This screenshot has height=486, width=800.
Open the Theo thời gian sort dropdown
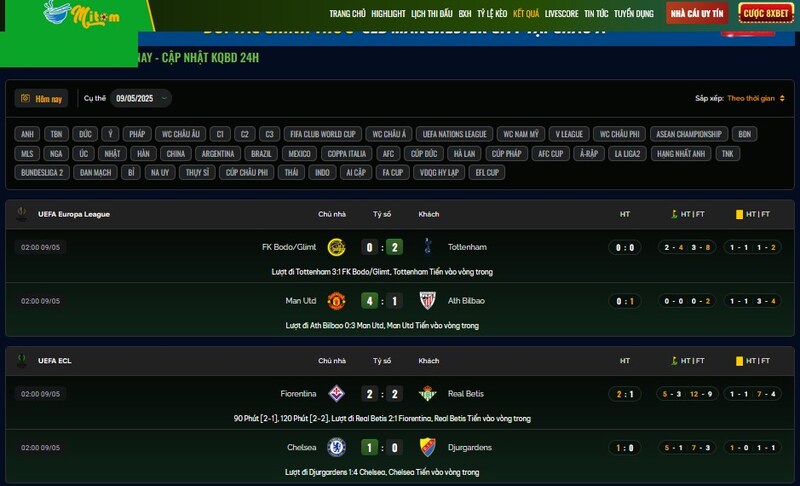click(x=756, y=98)
